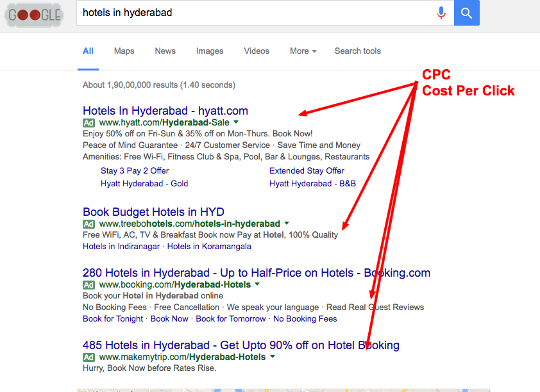Viewport: 540px width, 392px height.
Task: Click the Peace of Mind Guarantee line
Action: (x=221, y=145)
